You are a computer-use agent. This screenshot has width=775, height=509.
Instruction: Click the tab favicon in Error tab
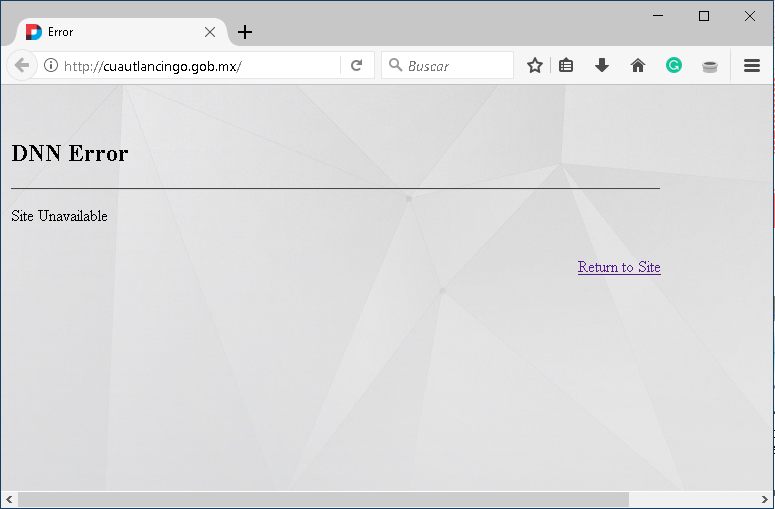(x=34, y=32)
